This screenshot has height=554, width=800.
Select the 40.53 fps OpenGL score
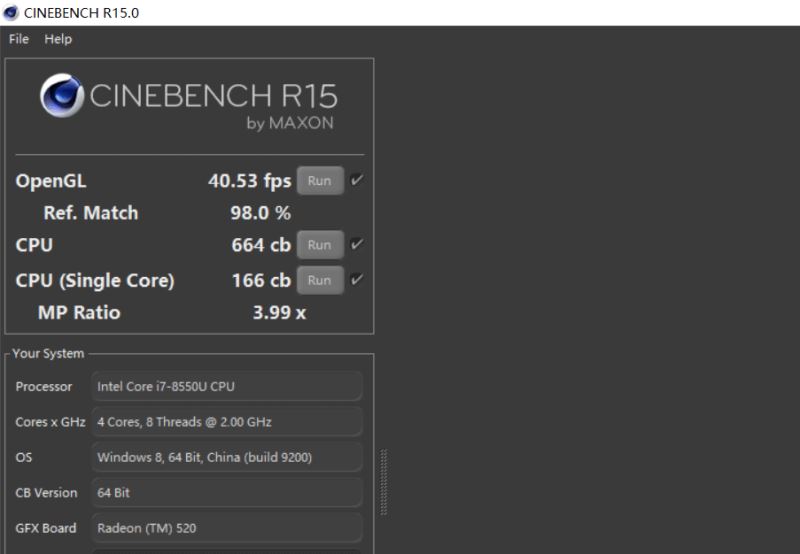[249, 181]
